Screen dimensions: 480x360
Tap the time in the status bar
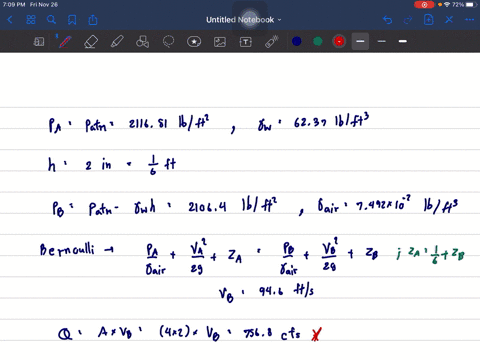(14, 5)
